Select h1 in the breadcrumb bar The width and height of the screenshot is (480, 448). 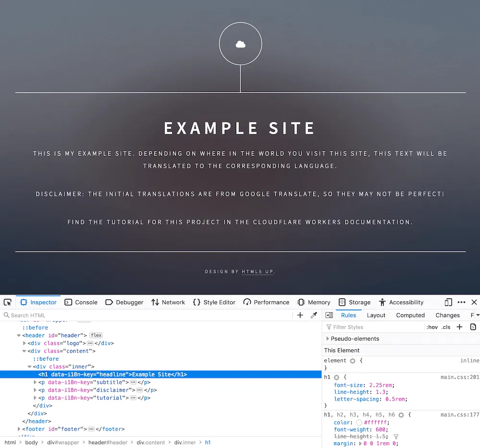pyautogui.click(x=207, y=442)
